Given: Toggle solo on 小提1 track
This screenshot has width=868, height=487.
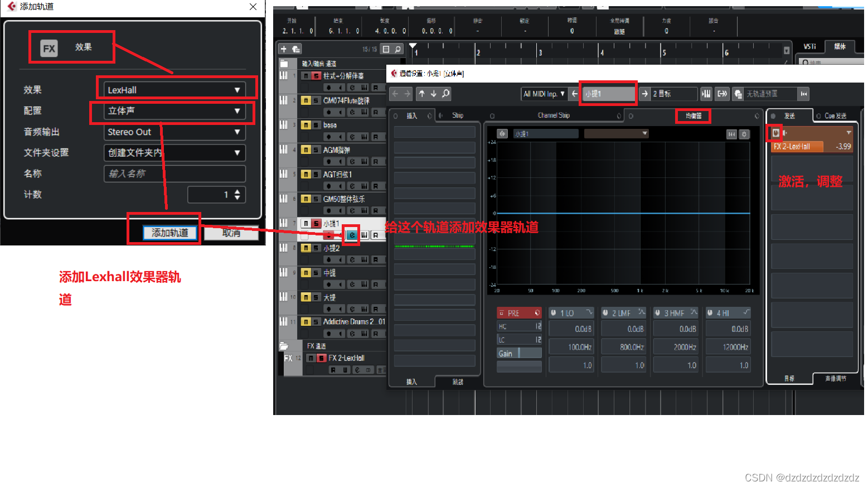Looking at the screenshot, I should pos(316,223).
